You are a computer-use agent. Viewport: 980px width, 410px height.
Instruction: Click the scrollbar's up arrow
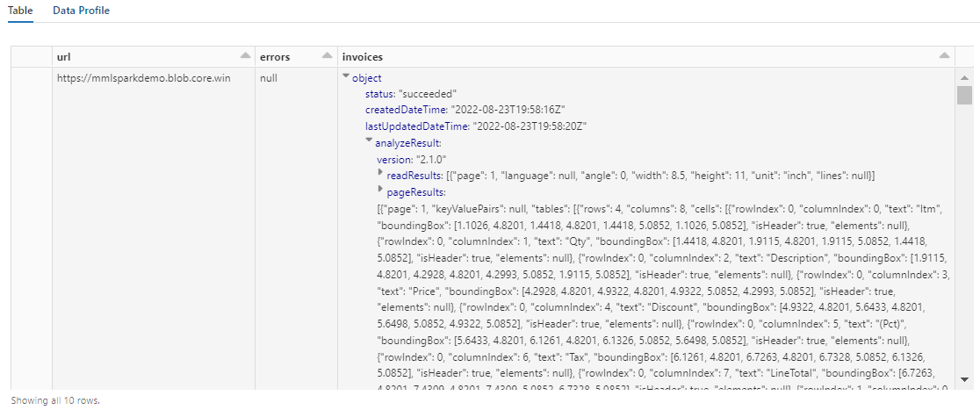pyautogui.click(x=964, y=77)
